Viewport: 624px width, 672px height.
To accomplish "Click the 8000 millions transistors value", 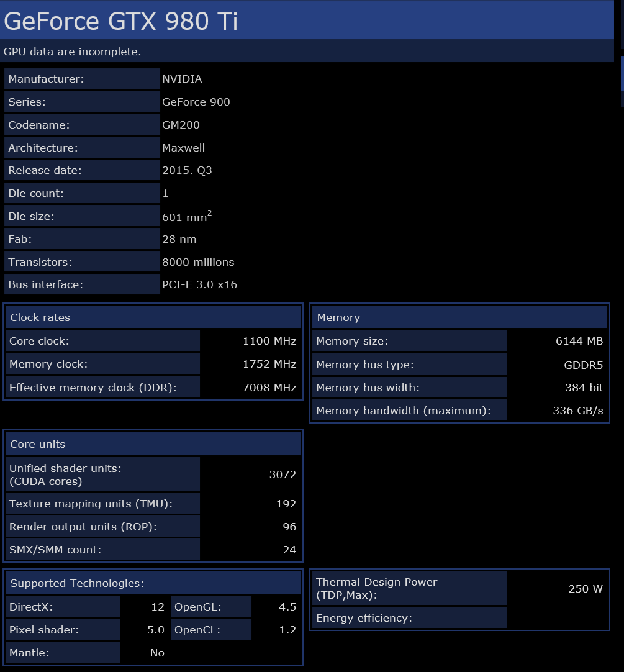I will point(198,262).
